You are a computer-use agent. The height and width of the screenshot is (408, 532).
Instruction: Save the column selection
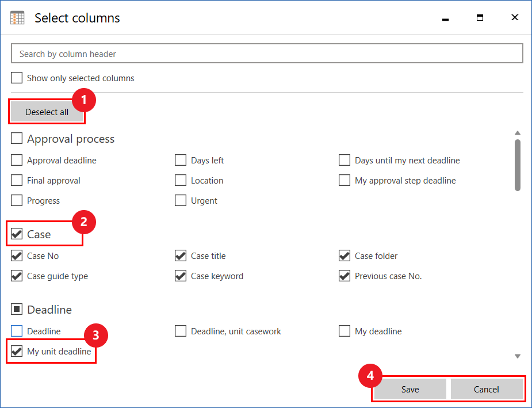click(410, 389)
